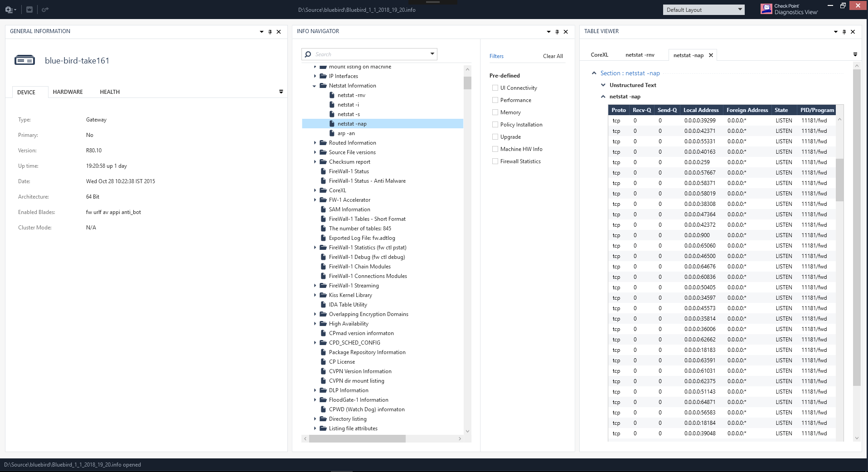Pin the Info Navigator panel
Screen dimensions: 868x472
click(557, 32)
